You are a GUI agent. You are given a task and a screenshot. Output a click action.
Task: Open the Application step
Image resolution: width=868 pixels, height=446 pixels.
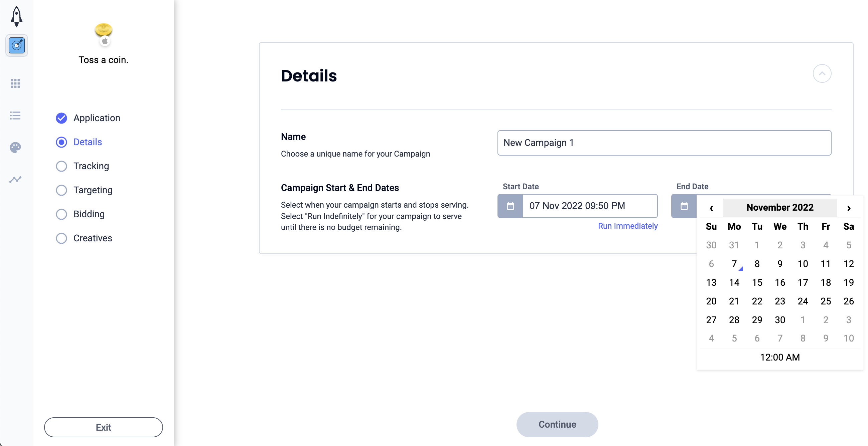tap(97, 118)
